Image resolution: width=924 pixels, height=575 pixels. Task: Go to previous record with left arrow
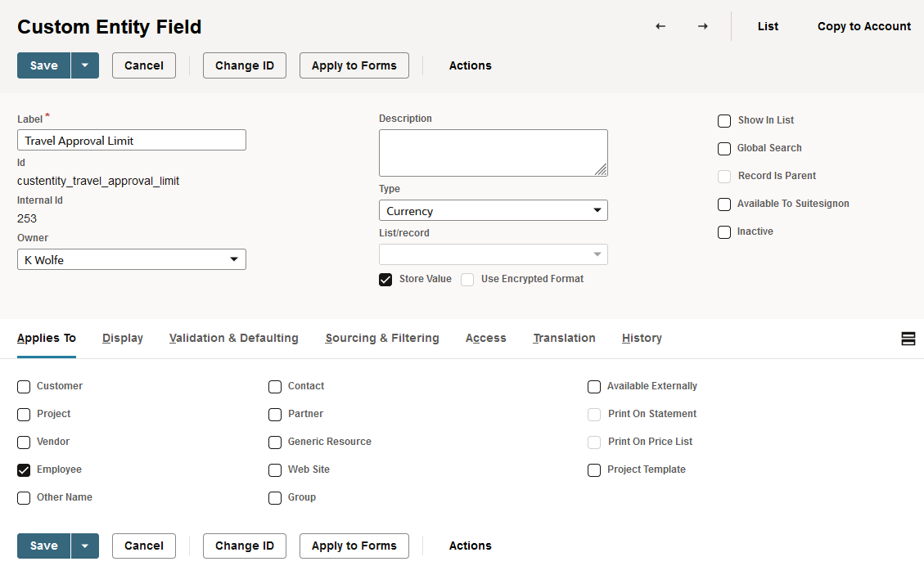point(660,26)
